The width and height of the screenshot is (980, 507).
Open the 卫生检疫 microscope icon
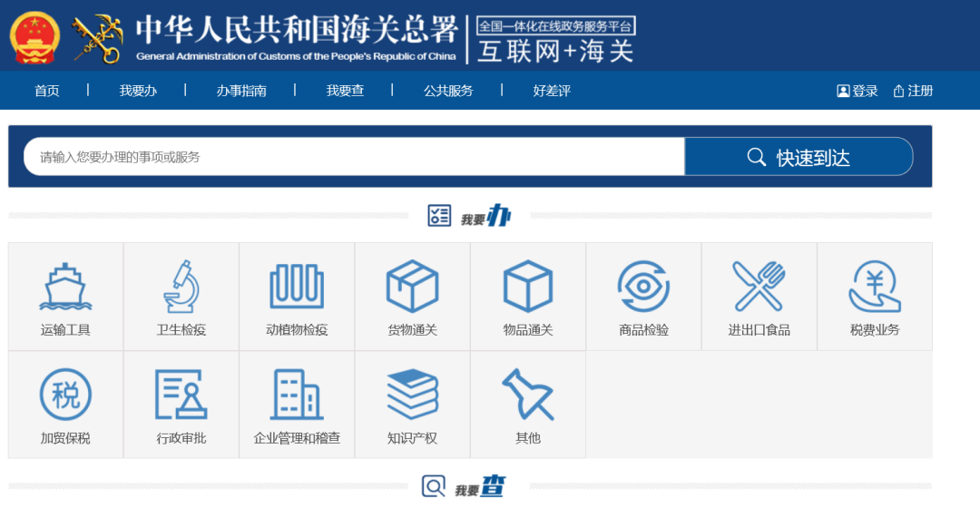pos(181,287)
